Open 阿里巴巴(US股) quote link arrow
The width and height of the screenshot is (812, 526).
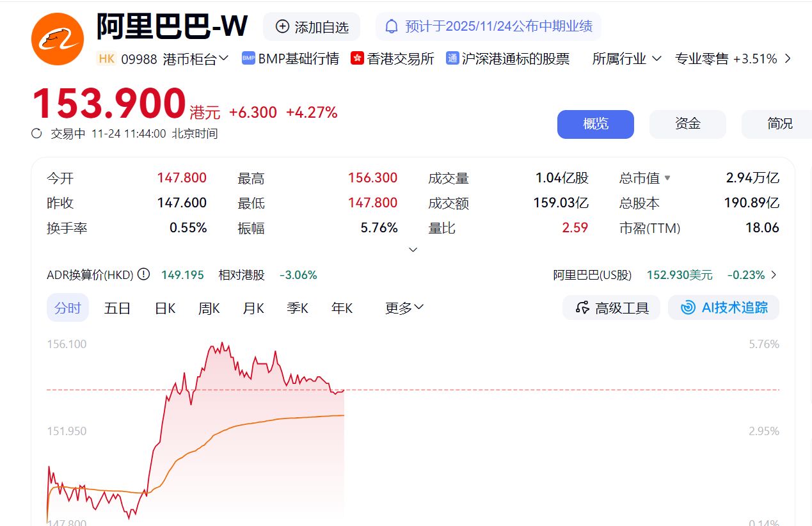(x=774, y=275)
